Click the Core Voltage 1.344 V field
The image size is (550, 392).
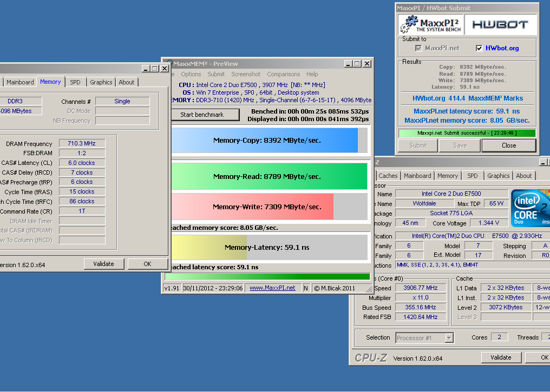(x=489, y=223)
